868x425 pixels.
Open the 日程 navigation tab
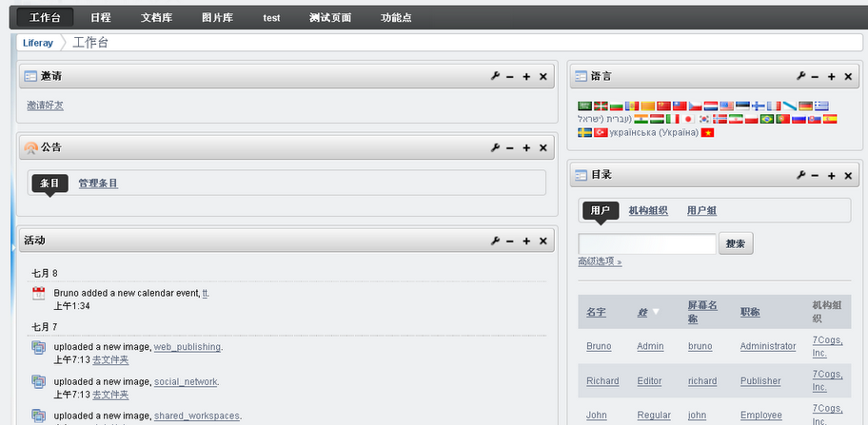point(101,18)
